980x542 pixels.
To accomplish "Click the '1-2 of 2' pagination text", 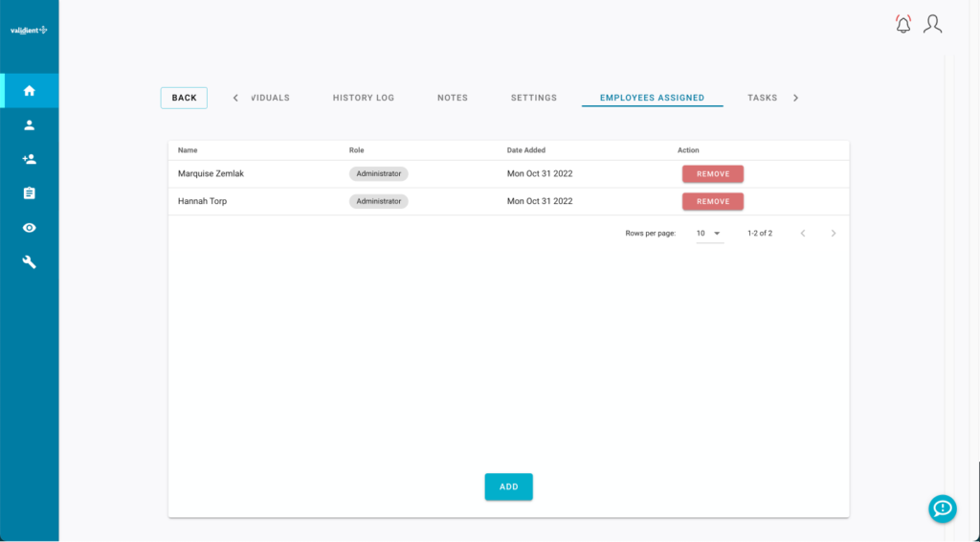I will [x=760, y=234].
